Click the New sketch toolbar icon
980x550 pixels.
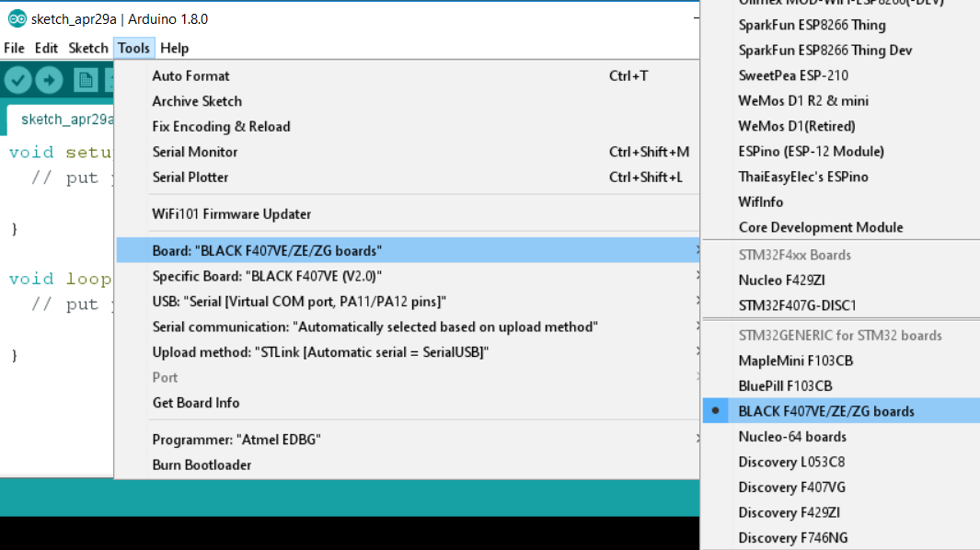coord(85,80)
